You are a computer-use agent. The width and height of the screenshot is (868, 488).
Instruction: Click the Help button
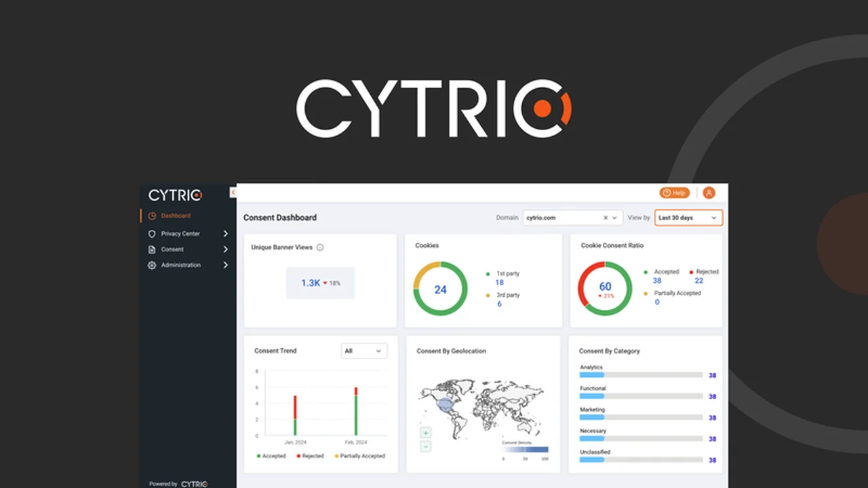click(x=675, y=192)
